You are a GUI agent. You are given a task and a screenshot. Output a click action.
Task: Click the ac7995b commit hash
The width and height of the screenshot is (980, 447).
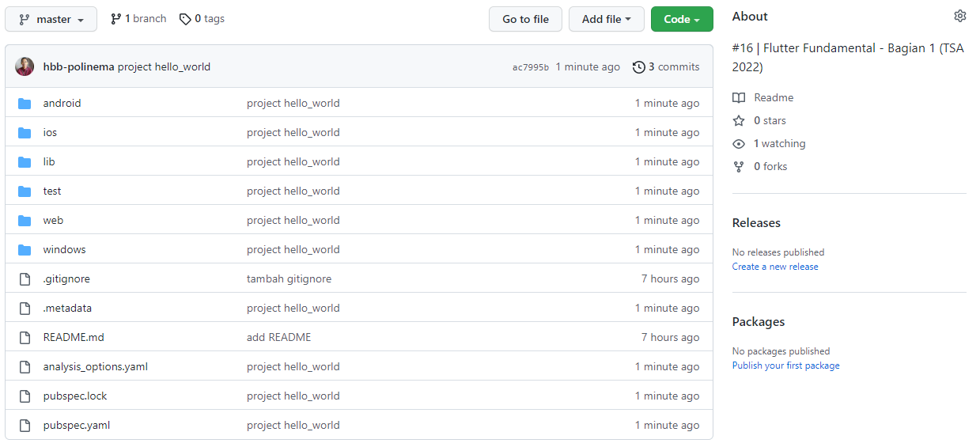point(530,67)
